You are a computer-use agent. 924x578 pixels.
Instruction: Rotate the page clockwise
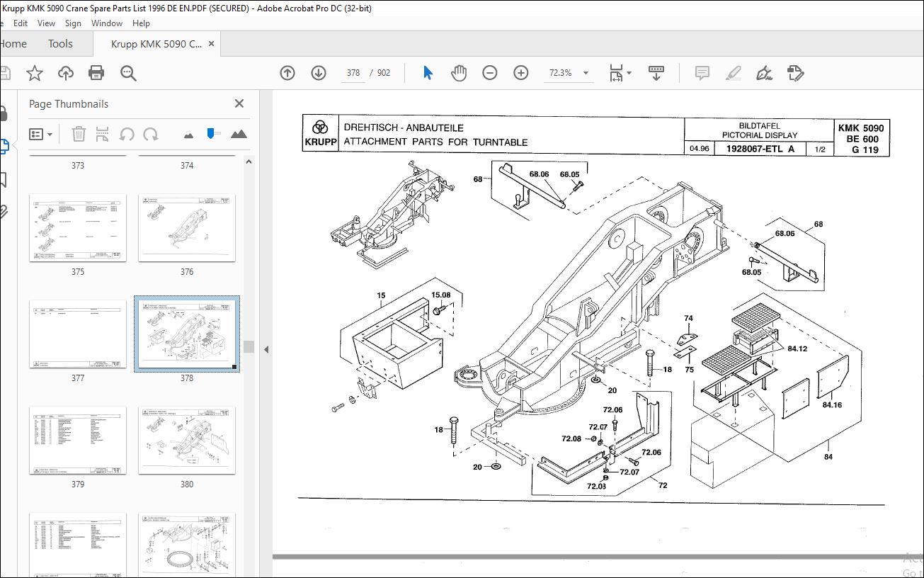tap(151, 134)
